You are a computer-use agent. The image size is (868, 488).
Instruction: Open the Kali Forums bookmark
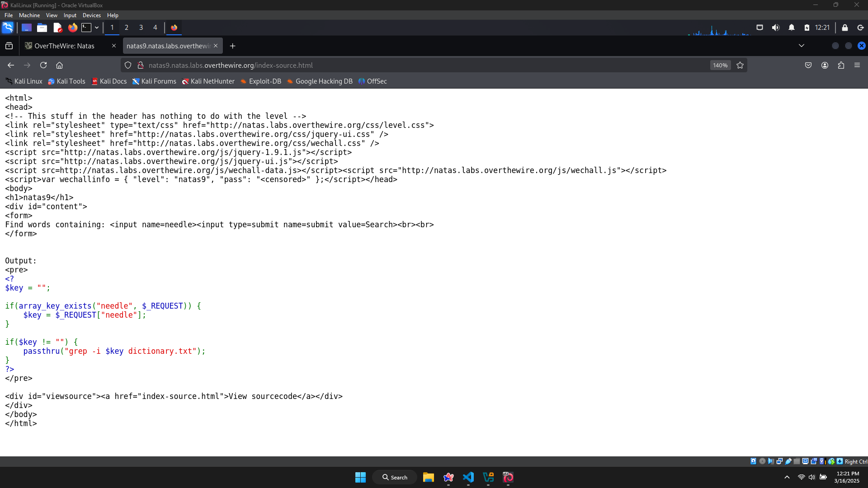154,81
